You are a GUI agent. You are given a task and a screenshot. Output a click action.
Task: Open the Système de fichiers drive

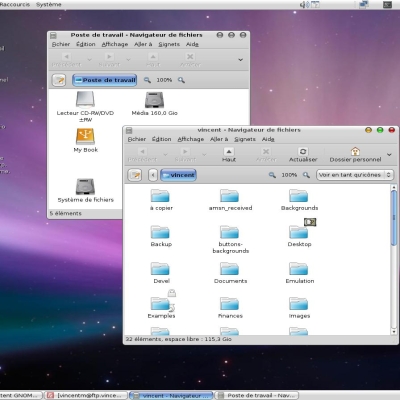tap(85, 187)
